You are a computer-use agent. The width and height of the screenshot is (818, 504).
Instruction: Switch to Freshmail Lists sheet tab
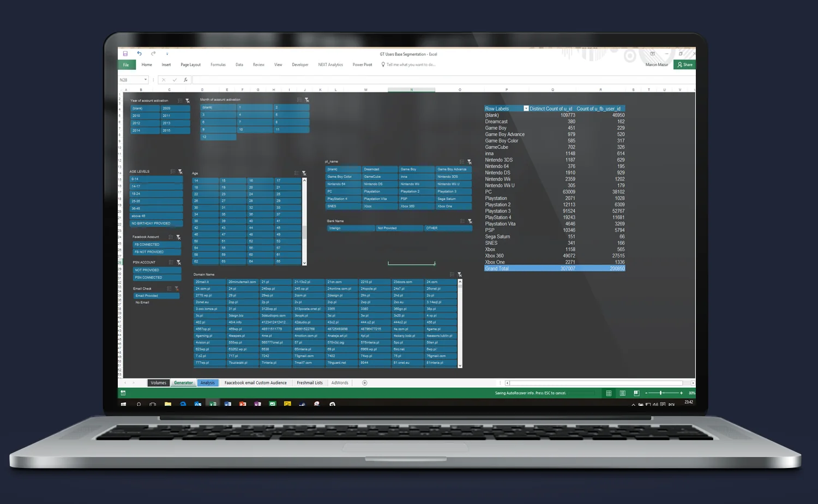[310, 383]
